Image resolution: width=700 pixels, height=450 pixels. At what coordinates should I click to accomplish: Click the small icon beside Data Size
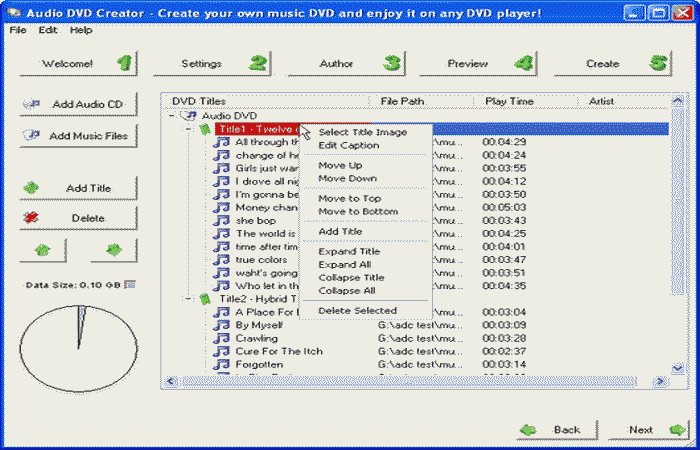[x=130, y=285]
